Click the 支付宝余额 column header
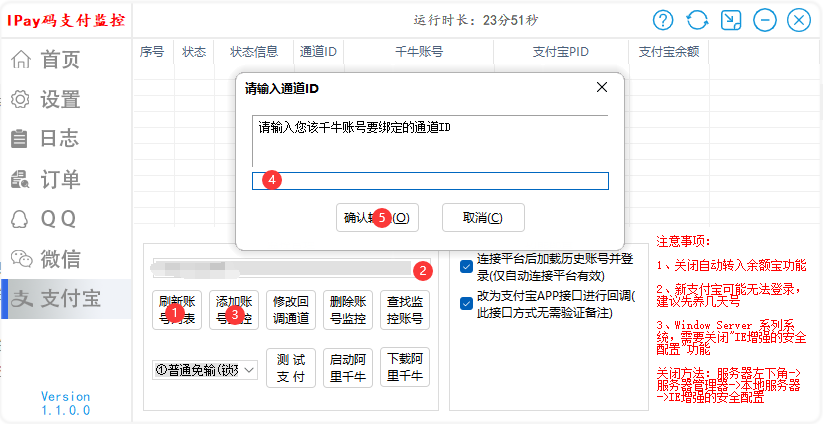Viewport: 823px width, 424px height. (669, 51)
